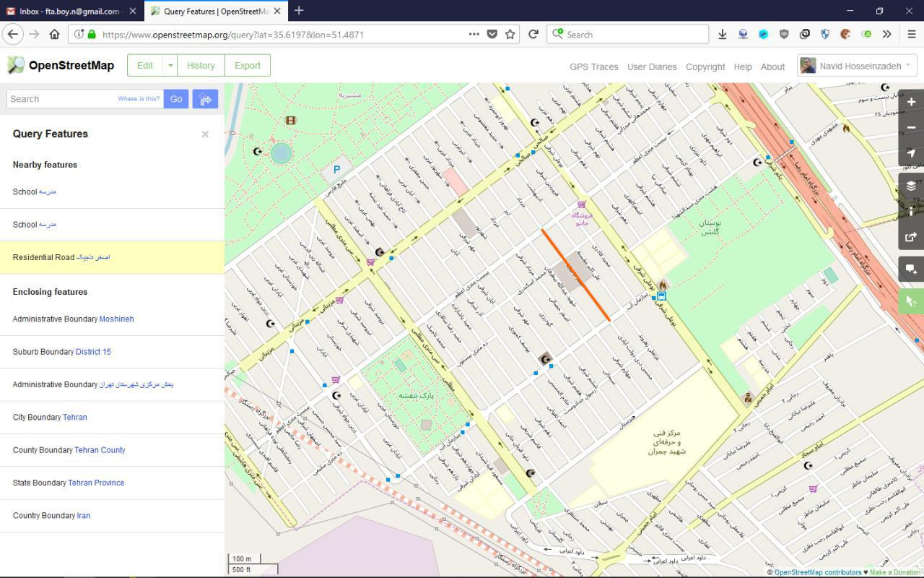Select the second School nearby feature

112,225
